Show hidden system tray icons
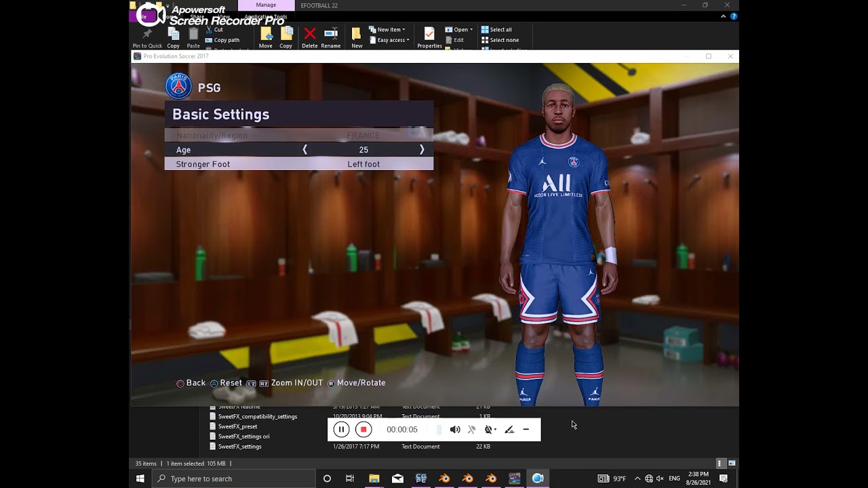 (637, 479)
